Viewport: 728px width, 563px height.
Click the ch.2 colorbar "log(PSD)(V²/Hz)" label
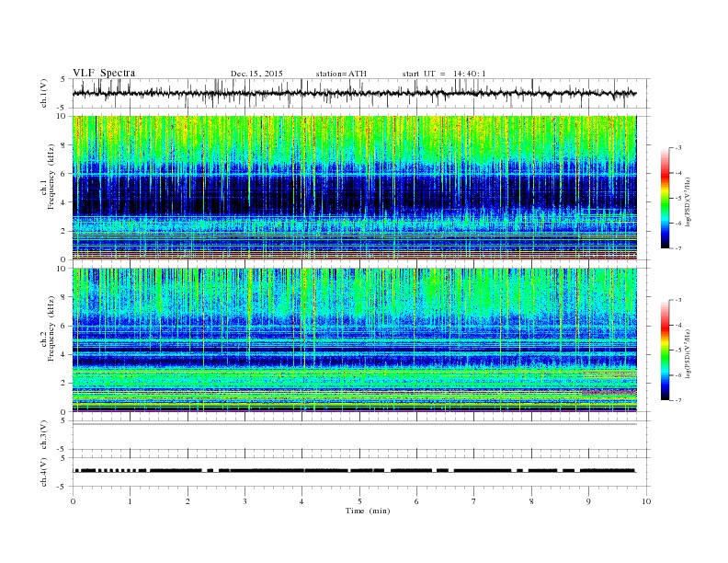688,354
